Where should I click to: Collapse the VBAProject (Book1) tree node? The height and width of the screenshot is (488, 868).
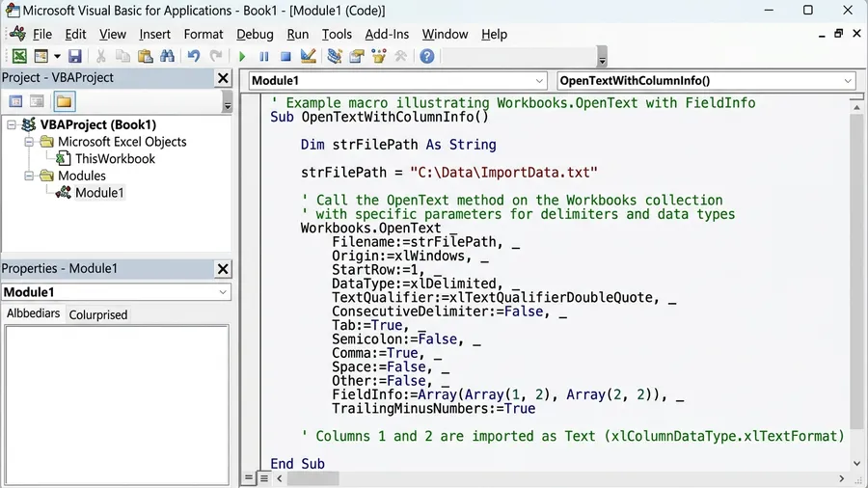click(x=11, y=124)
